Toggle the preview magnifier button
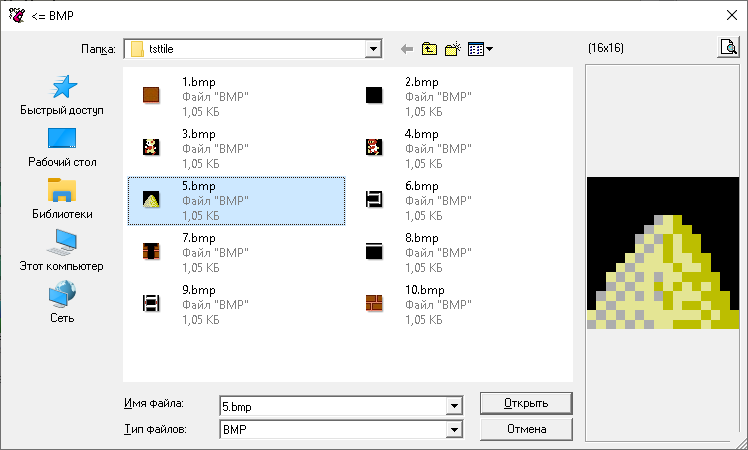This screenshot has width=748, height=450. point(727,47)
